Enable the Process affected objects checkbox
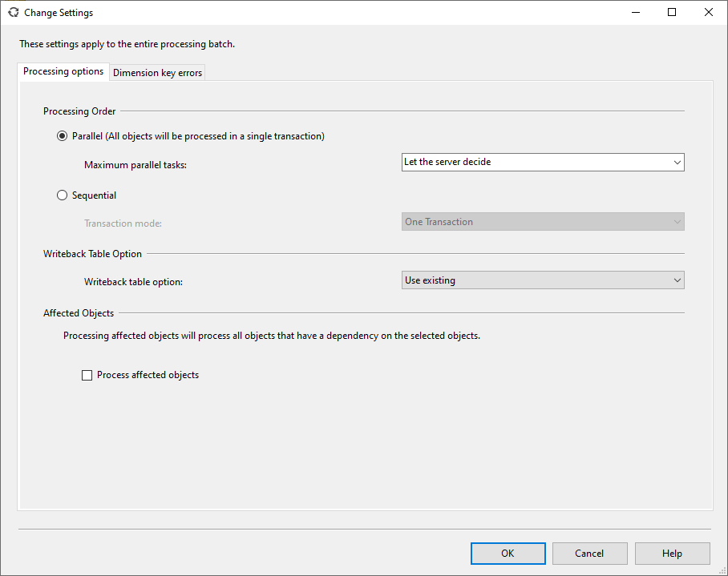 click(x=87, y=375)
